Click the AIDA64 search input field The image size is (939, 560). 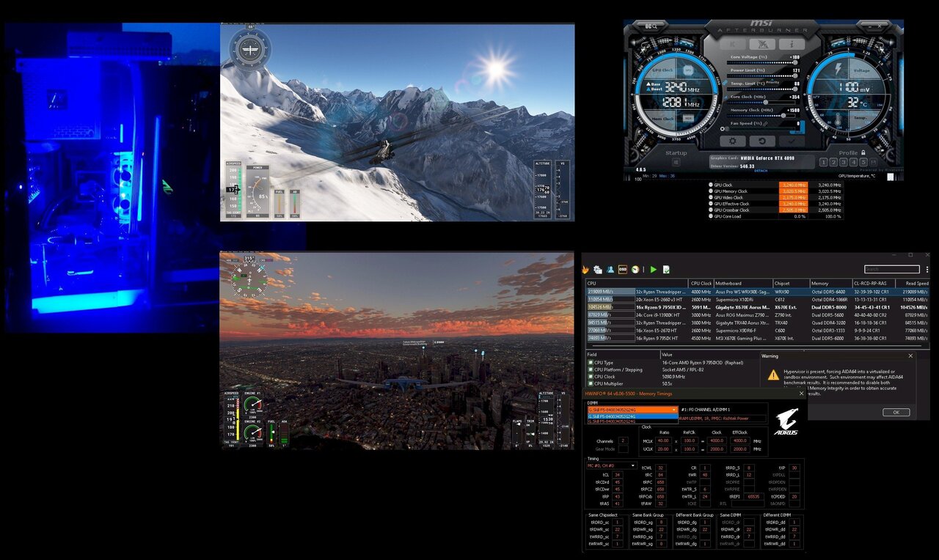point(892,269)
